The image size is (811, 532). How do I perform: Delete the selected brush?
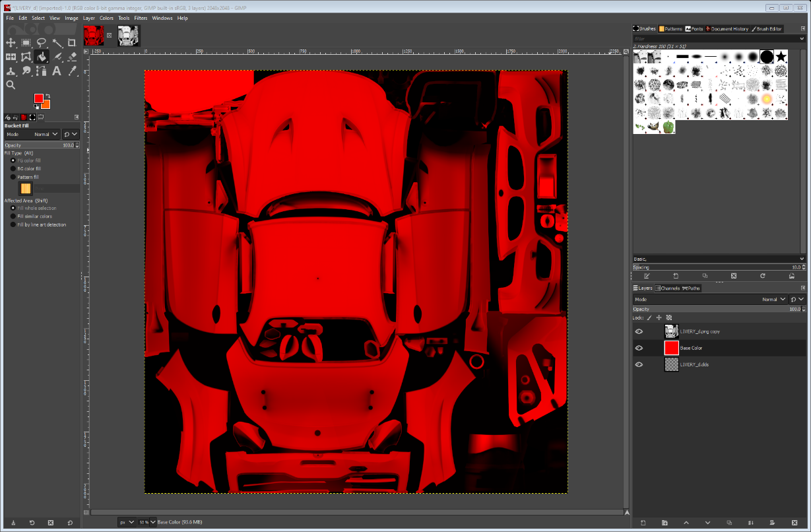734,276
